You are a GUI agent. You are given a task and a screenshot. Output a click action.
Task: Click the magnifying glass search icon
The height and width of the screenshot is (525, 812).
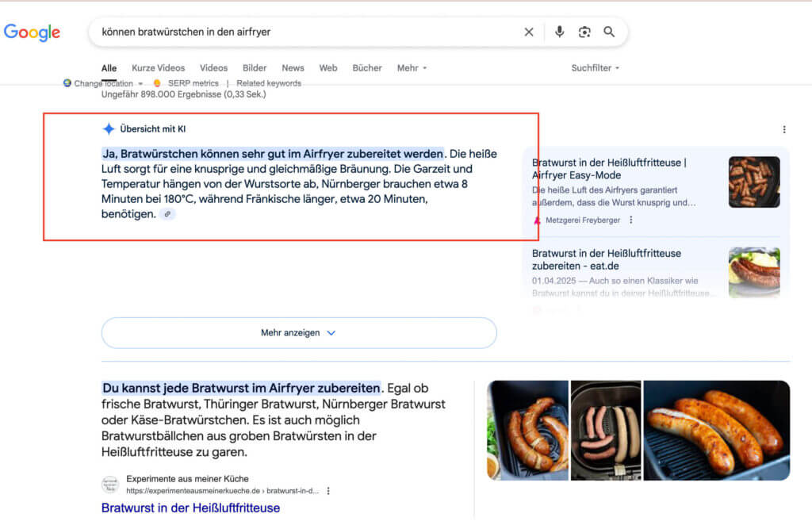(x=609, y=32)
